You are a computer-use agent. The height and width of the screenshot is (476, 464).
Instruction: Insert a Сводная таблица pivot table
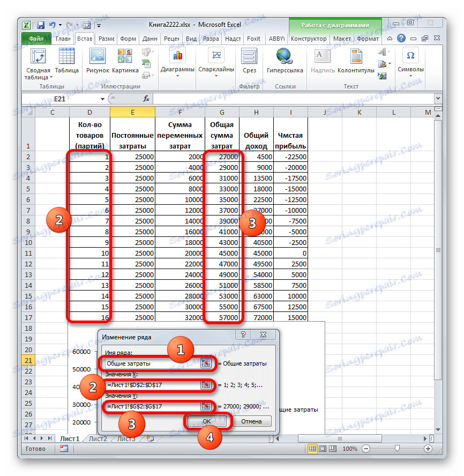click(x=38, y=64)
